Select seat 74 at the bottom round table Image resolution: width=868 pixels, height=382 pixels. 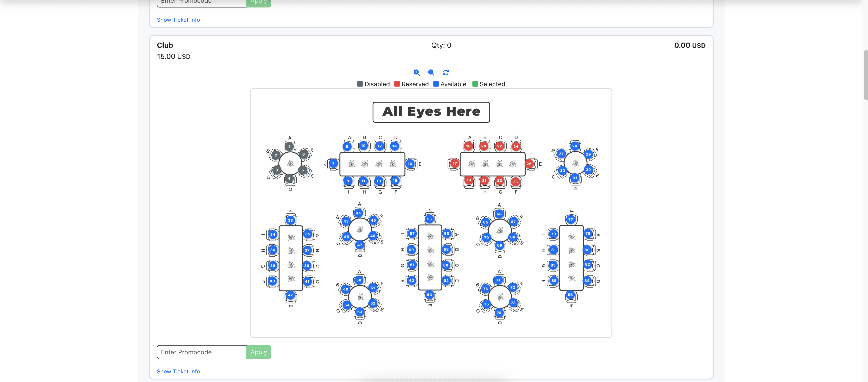coord(499,312)
